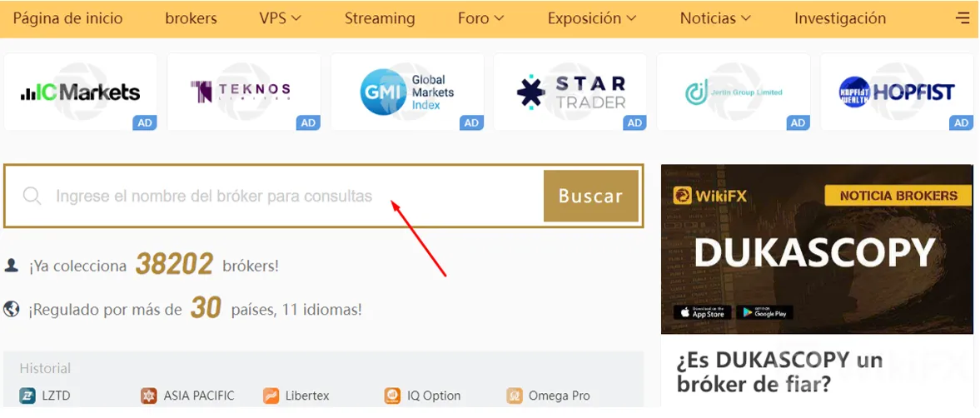Screen dimensions: 980x418
Task: Go to Página de inicio
Action: pyautogui.click(x=68, y=19)
